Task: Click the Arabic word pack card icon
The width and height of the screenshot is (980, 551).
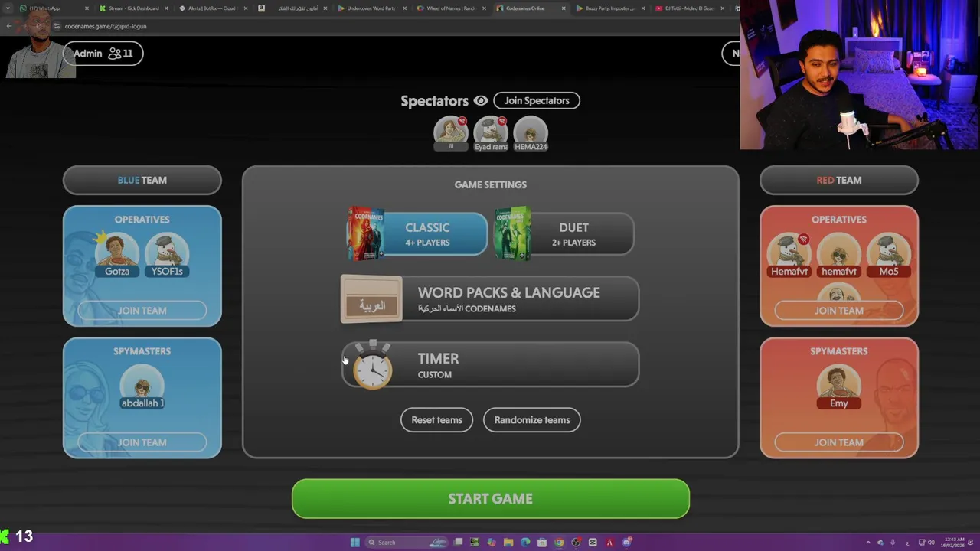Action: (x=371, y=298)
